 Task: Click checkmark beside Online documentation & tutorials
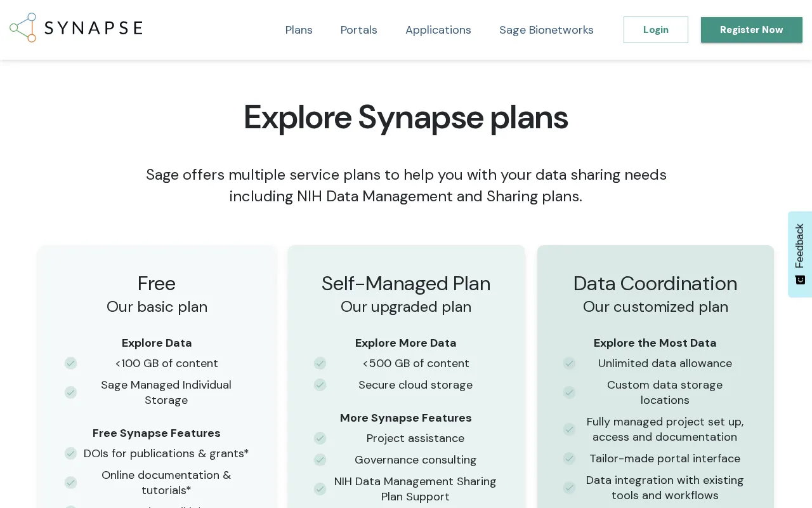70,483
